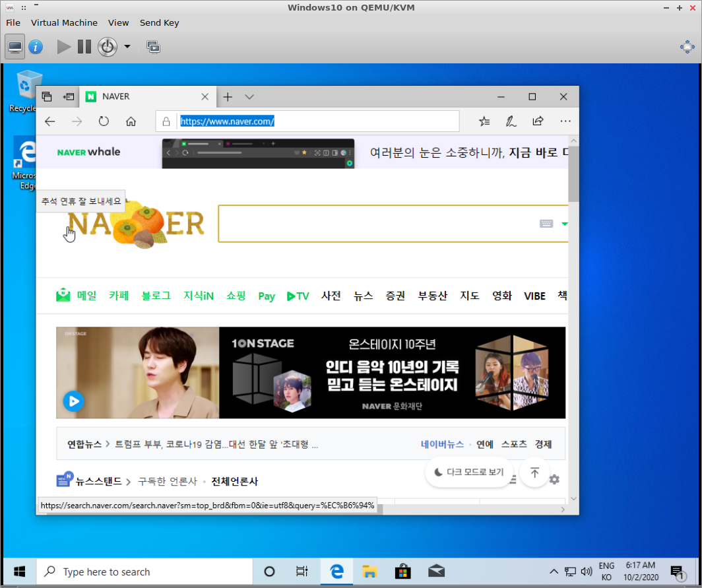Viewport: 702px width, 588px height.
Task: Open Edge Settings and more menu
Action: coord(565,121)
